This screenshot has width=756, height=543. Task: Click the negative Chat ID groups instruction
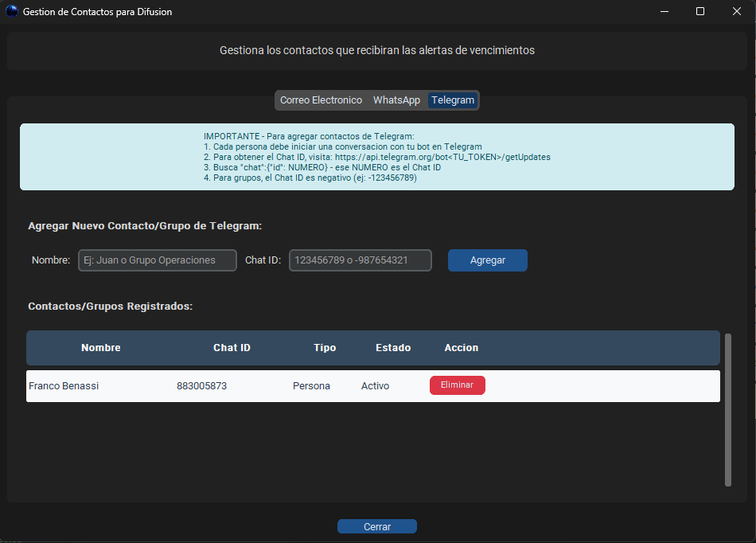(310, 178)
